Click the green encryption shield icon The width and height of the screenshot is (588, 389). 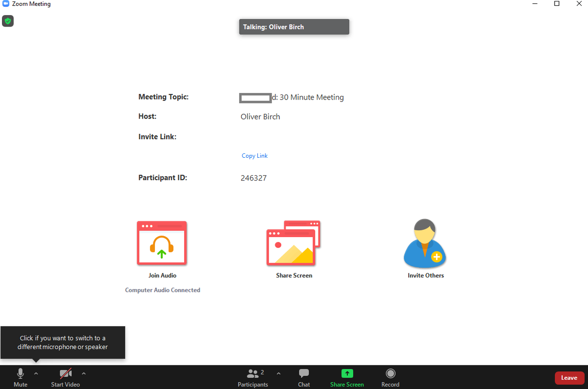point(7,21)
